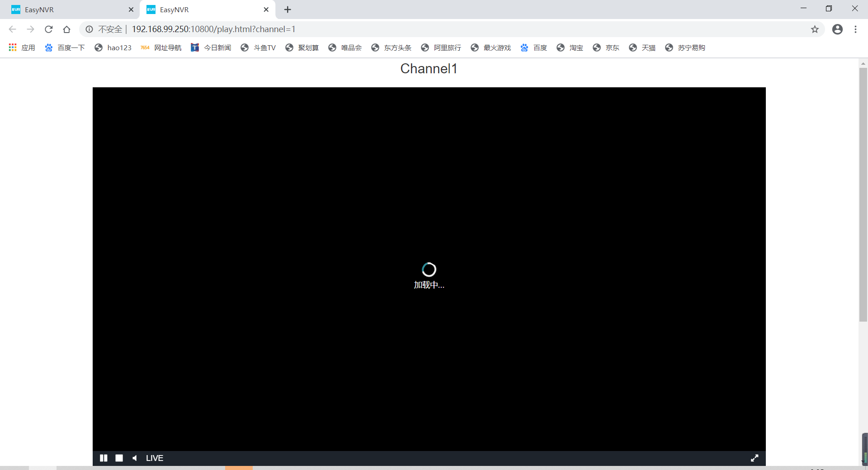Open the 阿里旅行 bookmark
Viewport: 868px width, 470px height.
click(441, 47)
